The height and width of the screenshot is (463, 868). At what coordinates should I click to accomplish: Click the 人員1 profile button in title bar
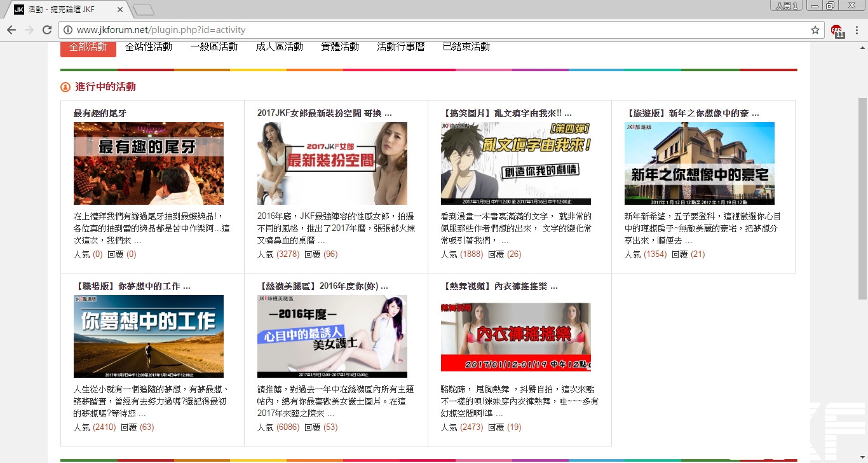[787, 6]
